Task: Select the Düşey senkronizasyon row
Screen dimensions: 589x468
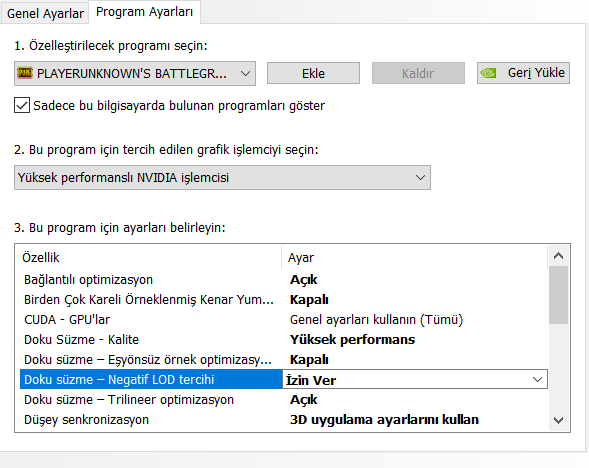Action: click(x=284, y=420)
